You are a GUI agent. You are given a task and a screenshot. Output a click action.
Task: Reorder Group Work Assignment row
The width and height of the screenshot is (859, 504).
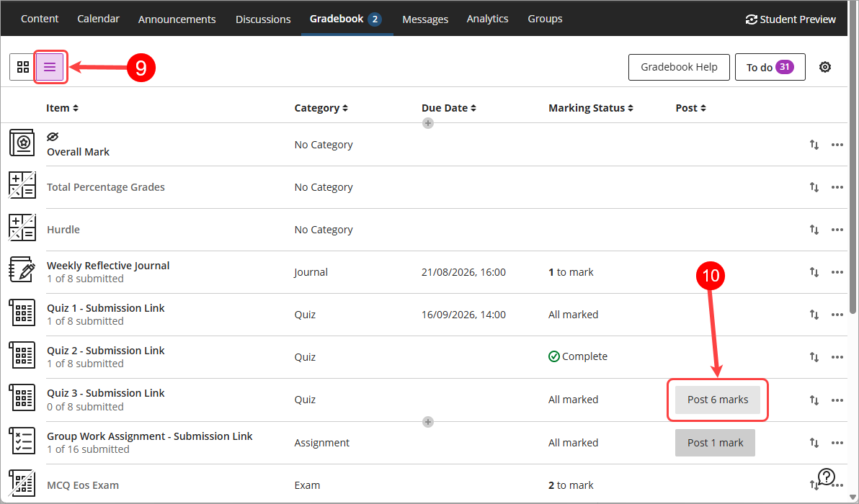click(x=814, y=443)
